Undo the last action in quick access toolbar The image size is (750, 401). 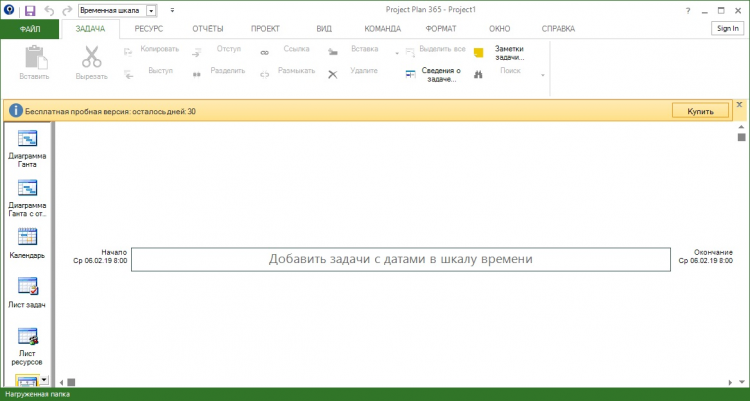pos(49,10)
